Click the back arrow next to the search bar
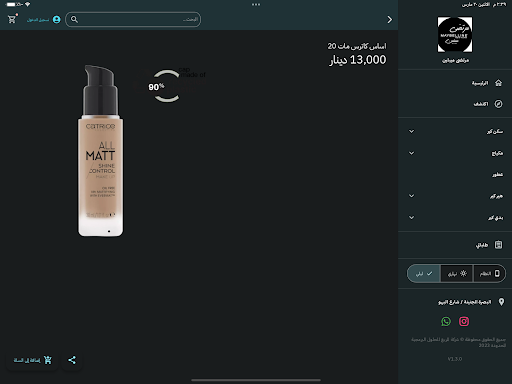The image size is (512, 384). click(x=389, y=19)
